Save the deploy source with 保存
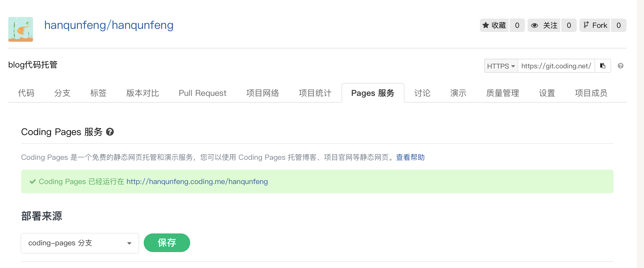The height and width of the screenshot is (268, 644). 167,243
